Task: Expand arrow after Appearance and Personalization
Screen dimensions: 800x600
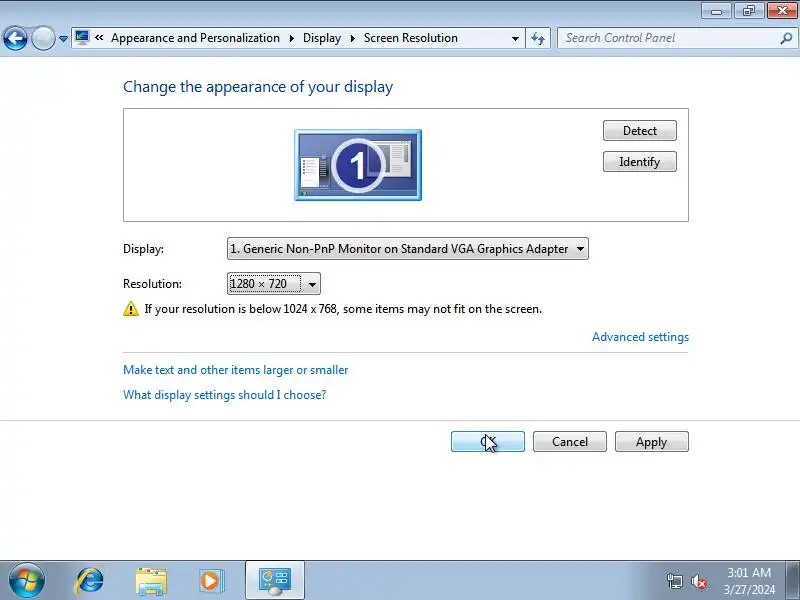Action: [292, 38]
